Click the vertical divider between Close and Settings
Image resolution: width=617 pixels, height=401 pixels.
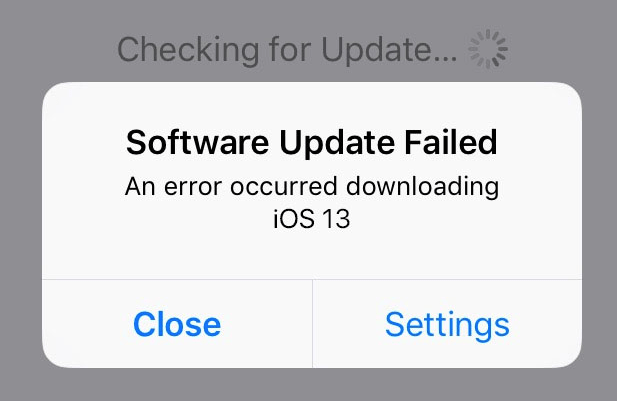tap(312, 324)
